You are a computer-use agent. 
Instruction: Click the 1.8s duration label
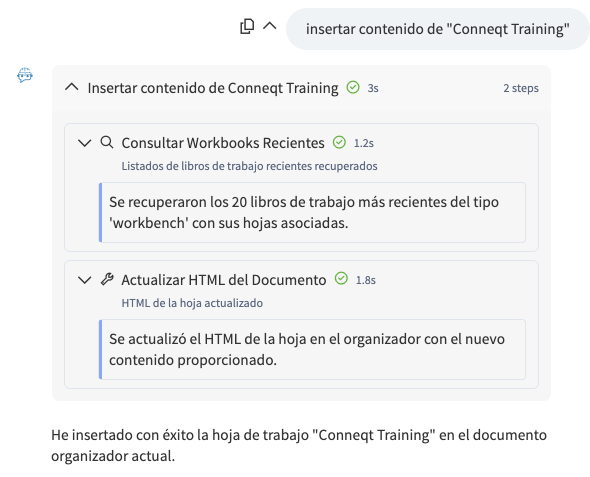tap(366, 280)
